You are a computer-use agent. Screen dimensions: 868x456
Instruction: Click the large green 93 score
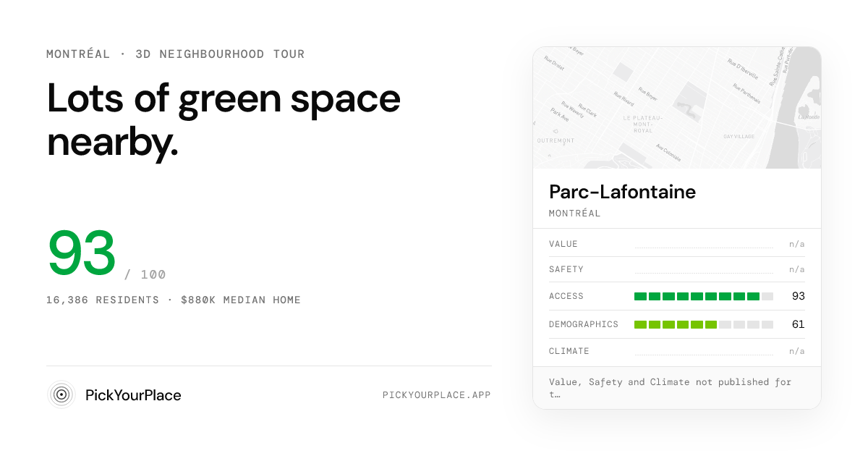click(82, 254)
